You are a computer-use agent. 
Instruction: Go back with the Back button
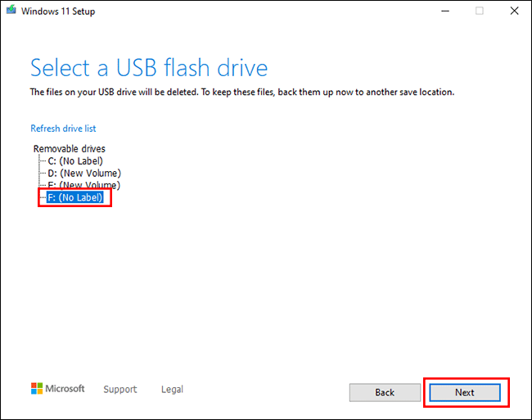click(x=385, y=393)
